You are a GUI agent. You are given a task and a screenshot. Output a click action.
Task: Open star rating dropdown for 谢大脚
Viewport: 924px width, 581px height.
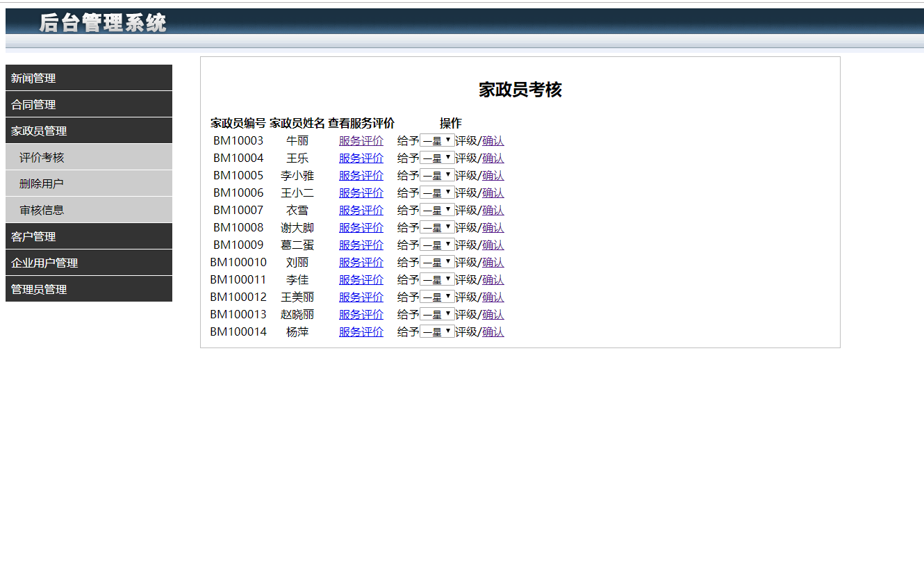[x=436, y=227]
